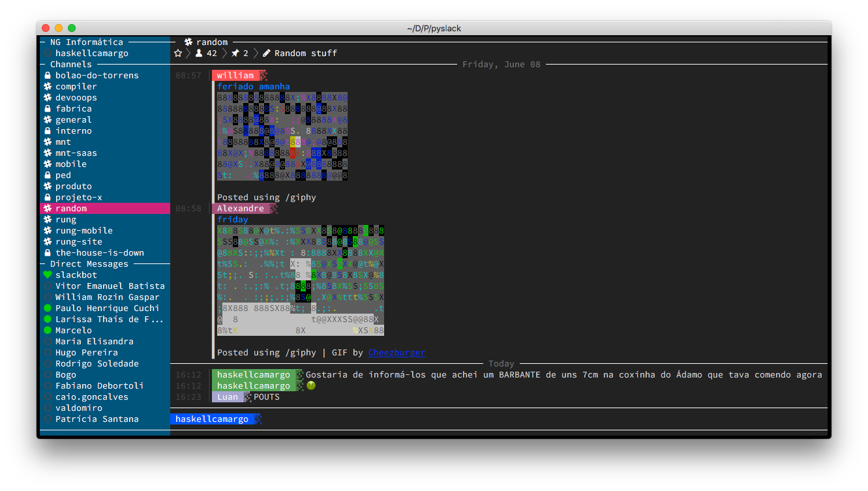Click lock icon of bolao-do-torrens channel

48,76
